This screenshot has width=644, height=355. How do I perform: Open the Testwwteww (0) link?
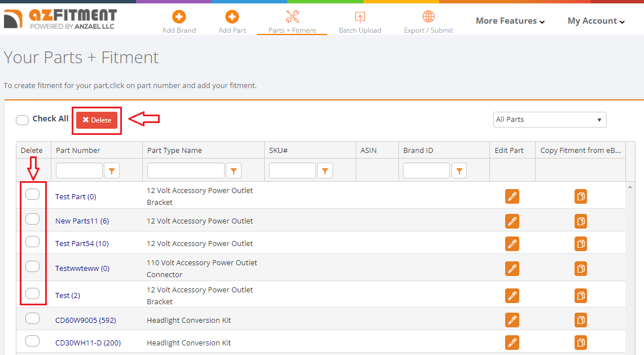pos(82,269)
